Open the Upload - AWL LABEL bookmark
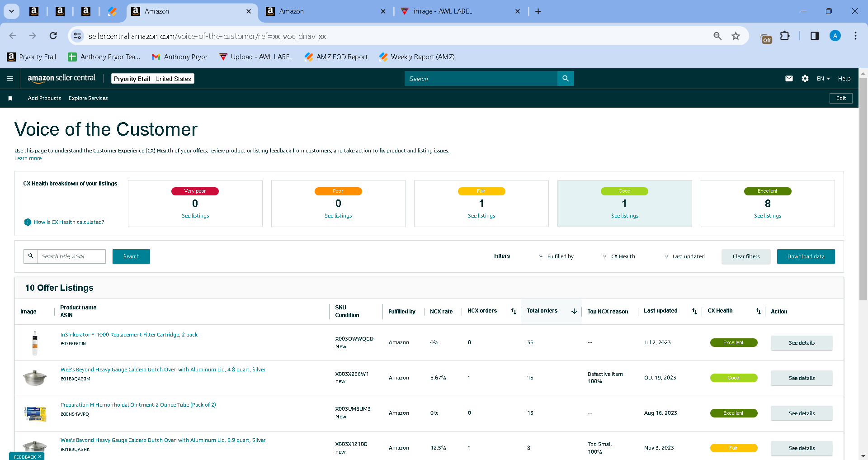868x460 pixels. click(x=255, y=57)
